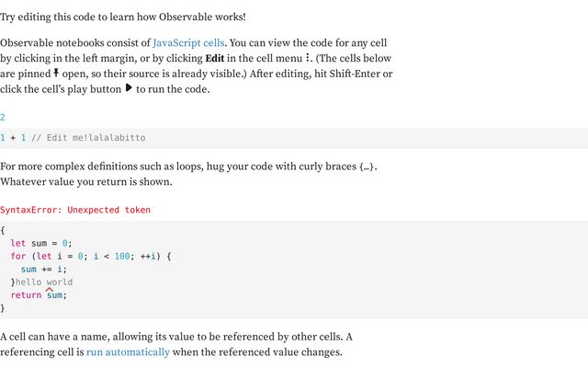Click the opening curly brace line
The width and height of the screenshot is (588, 368).
tap(3, 230)
